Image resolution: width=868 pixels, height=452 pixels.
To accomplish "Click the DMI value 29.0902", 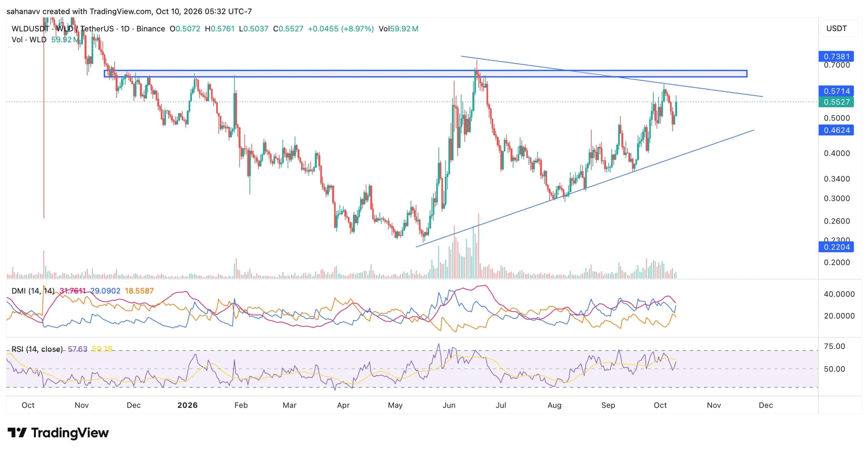I will (x=105, y=291).
